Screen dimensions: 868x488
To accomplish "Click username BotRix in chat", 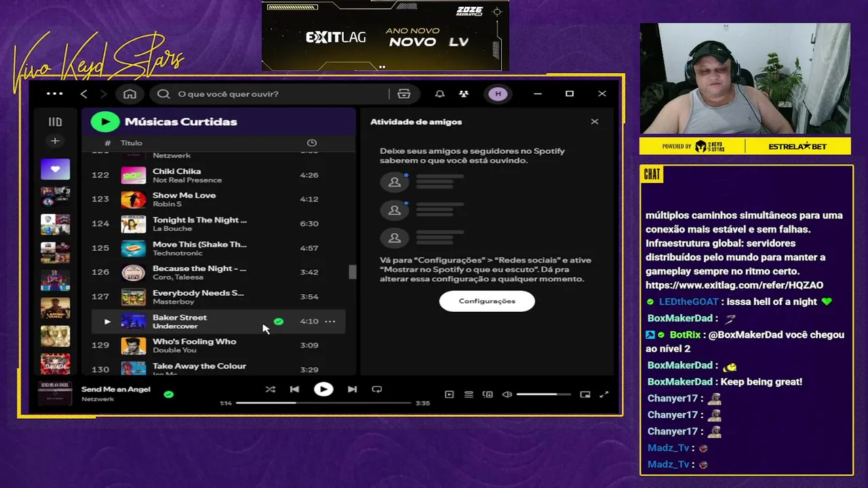I will (x=685, y=335).
